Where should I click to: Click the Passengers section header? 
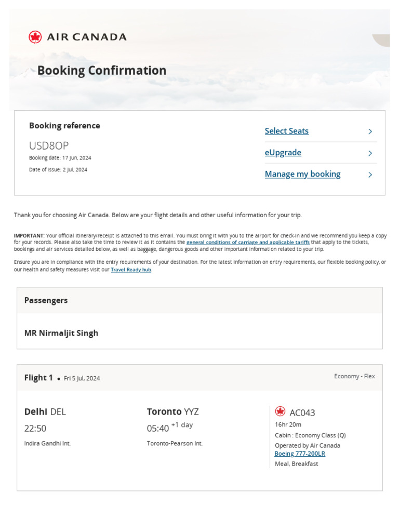click(46, 300)
